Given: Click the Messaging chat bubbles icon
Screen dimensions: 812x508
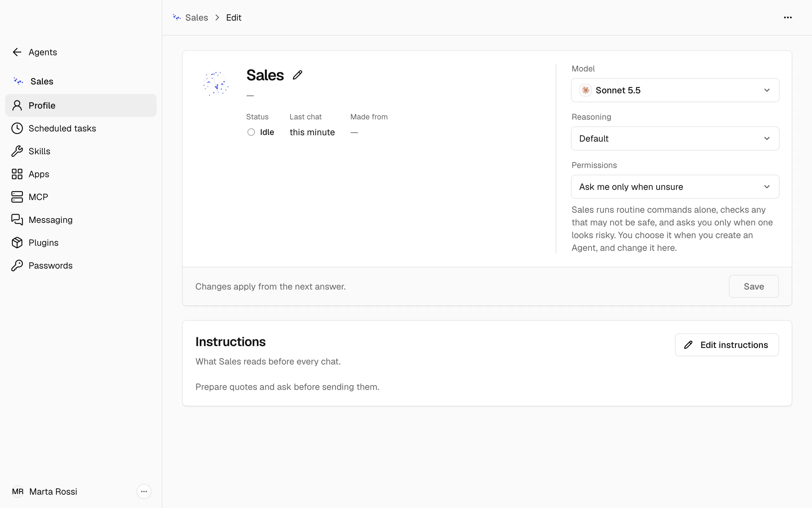Looking at the screenshot, I should (x=17, y=220).
